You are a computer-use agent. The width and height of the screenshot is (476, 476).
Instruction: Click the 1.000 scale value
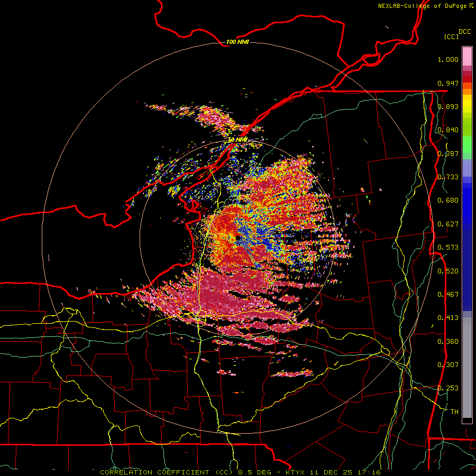[448, 59]
